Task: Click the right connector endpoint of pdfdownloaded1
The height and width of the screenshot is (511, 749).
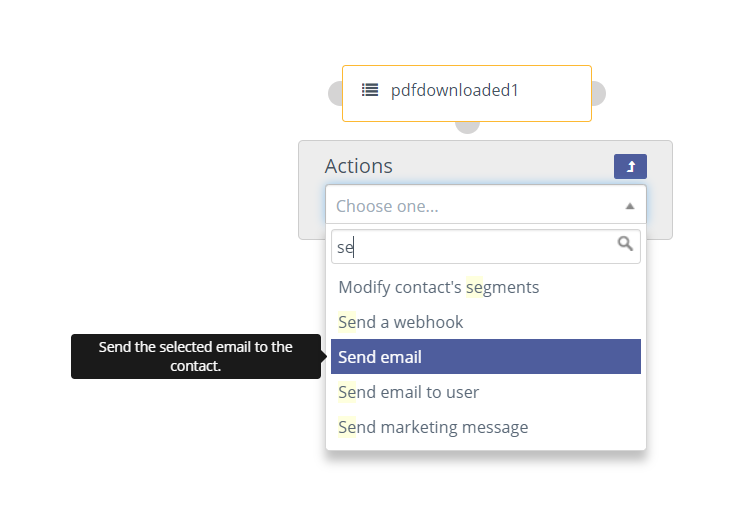Action: click(x=599, y=93)
